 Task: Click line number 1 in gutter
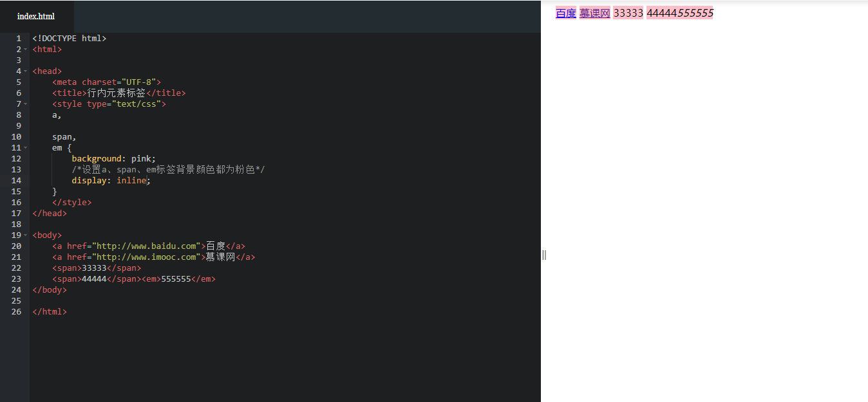(19, 39)
